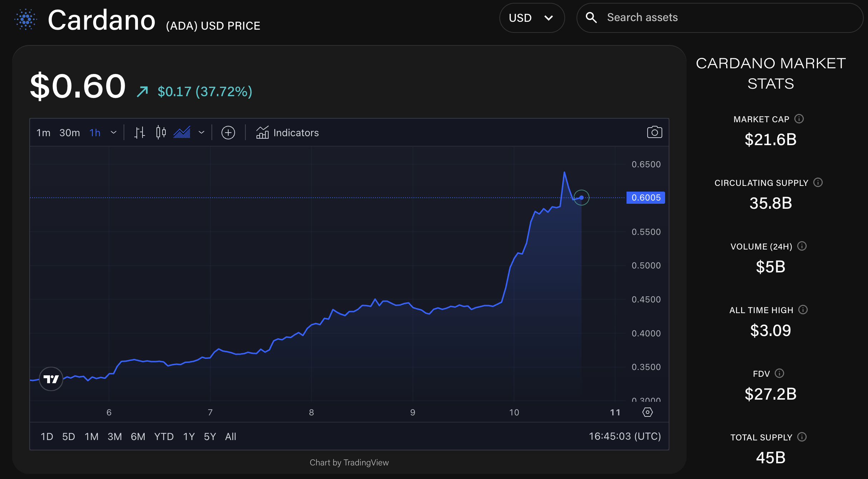Open the Indicators menu
Image resolution: width=868 pixels, height=479 pixels.
tap(288, 133)
